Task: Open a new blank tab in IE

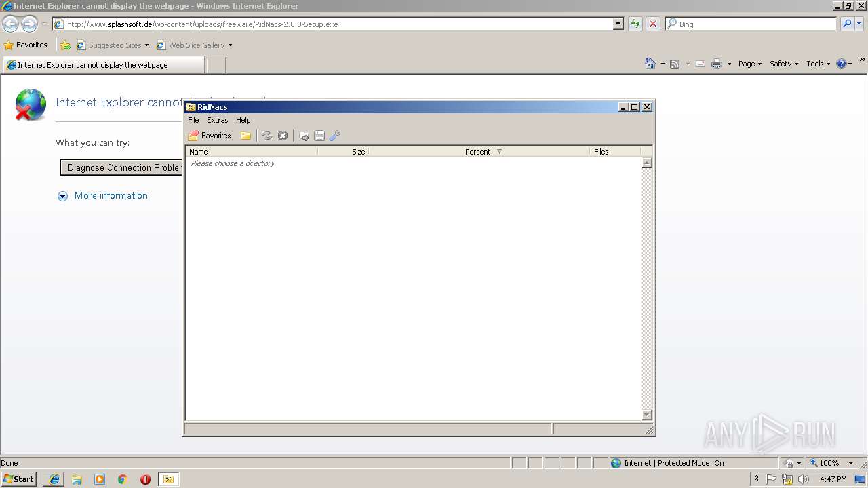Action: (216, 65)
